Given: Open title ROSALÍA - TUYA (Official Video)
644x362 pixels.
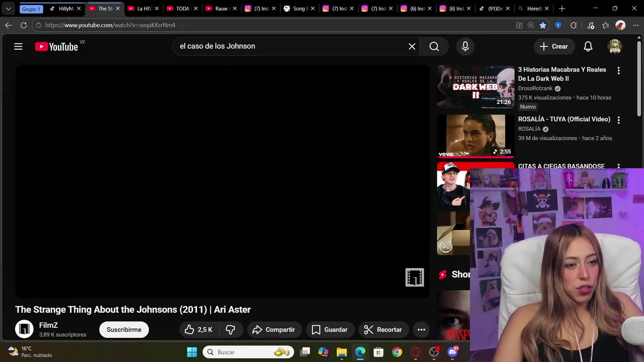Looking at the screenshot, I should pos(564,119).
